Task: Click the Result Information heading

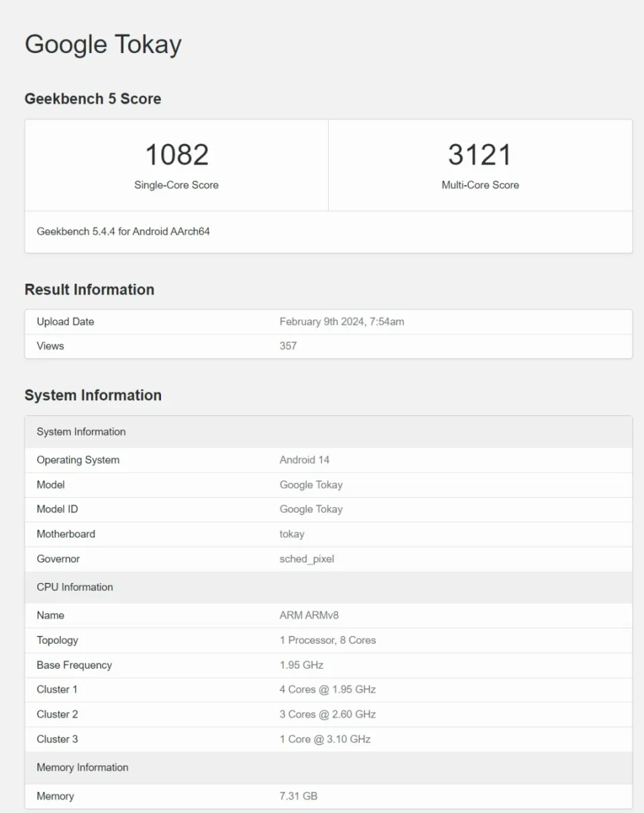Action: (89, 290)
